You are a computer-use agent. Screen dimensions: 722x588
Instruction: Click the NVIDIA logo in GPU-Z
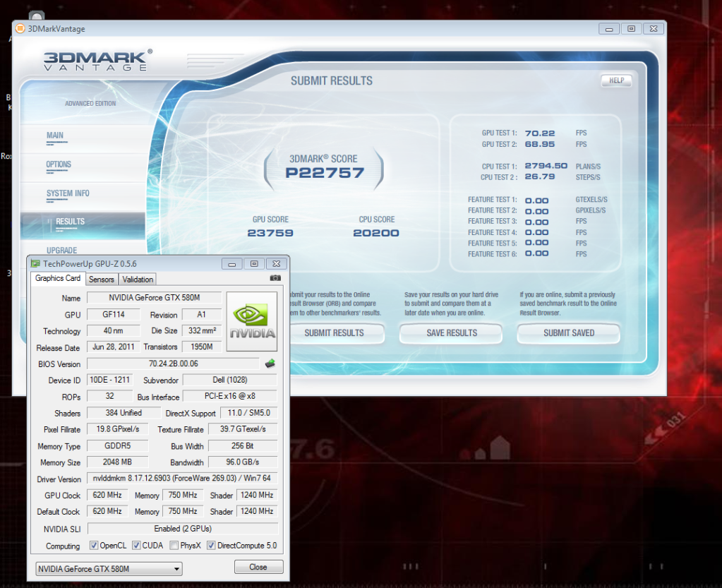[x=252, y=320]
